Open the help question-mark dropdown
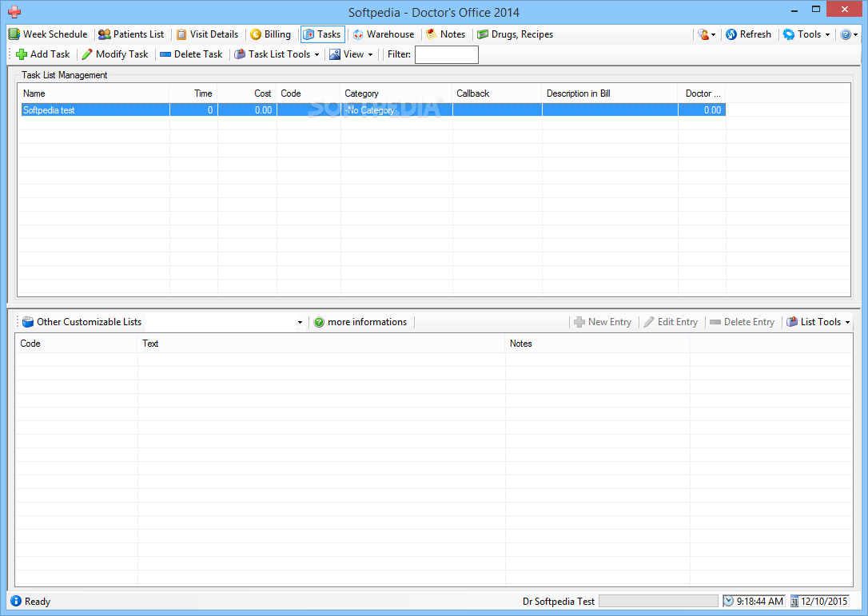The height and width of the screenshot is (616, 868). (x=849, y=34)
